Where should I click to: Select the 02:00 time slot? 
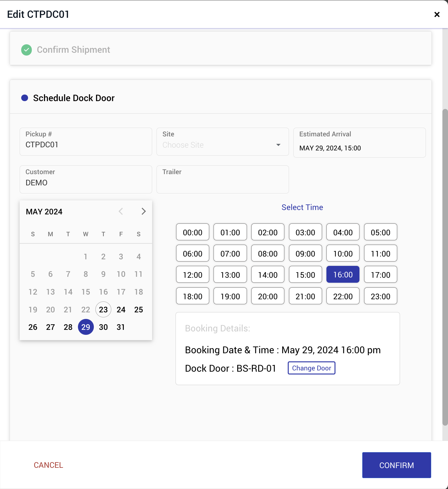click(x=268, y=232)
